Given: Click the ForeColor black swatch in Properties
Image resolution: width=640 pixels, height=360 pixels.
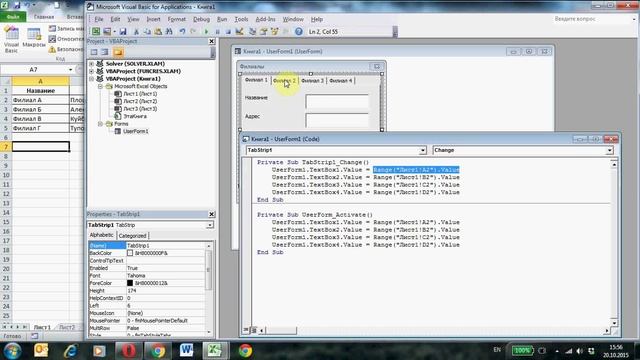Looking at the screenshot, I should [130, 283].
